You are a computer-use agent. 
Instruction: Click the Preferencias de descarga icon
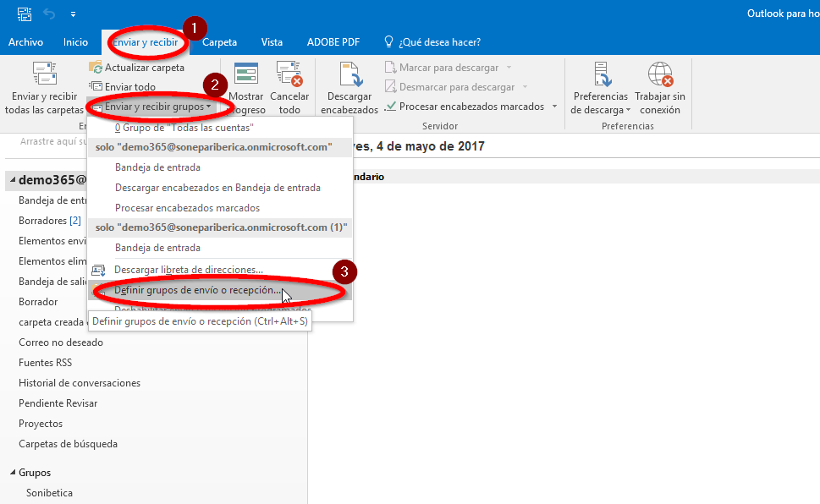pyautogui.click(x=602, y=74)
